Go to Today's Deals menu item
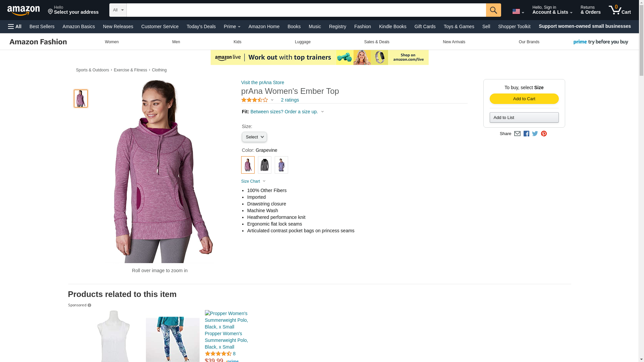Screen dimensions: 644x362 [x=201, y=26]
